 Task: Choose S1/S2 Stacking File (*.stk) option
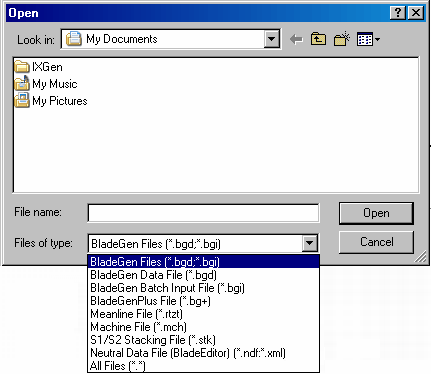pyautogui.click(x=203, y=340)
